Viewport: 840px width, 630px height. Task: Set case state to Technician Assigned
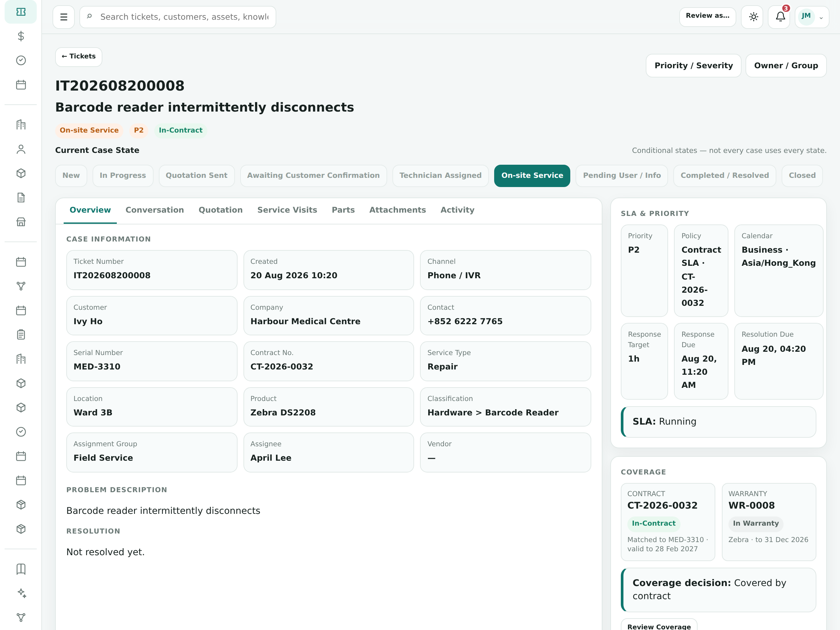tap(440, 176)
